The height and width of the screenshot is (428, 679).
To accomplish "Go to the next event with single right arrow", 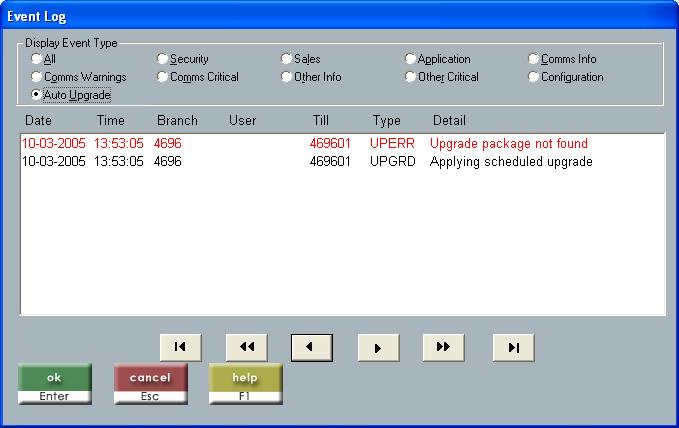I will [378, 347].
